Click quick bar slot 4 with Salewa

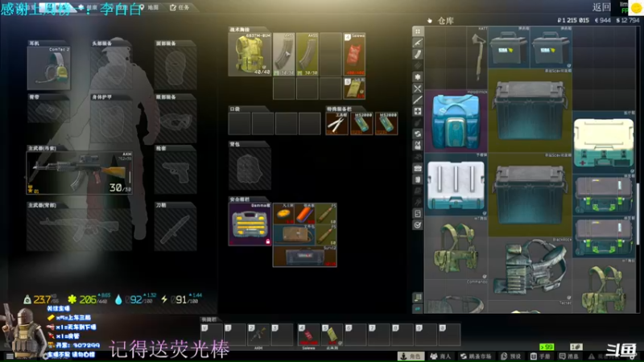309,334
